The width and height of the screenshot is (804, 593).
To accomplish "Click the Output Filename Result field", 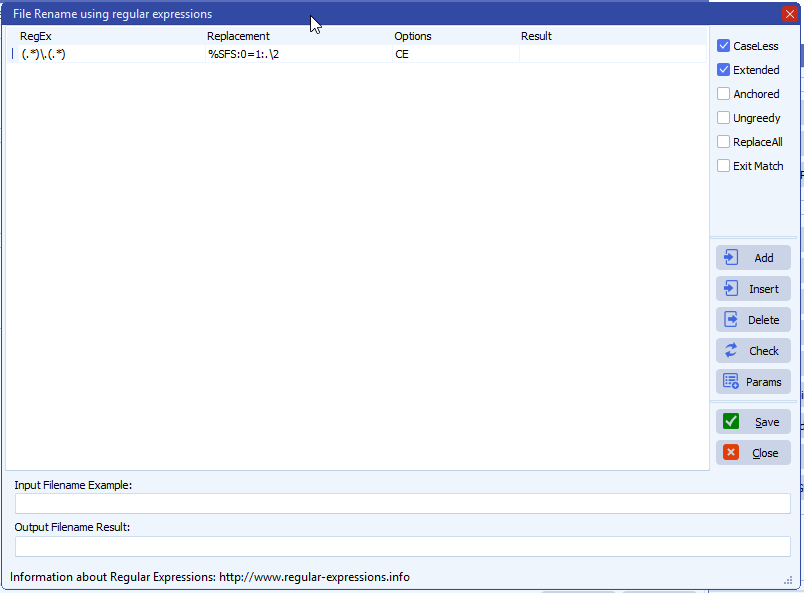I will point(403,546).
